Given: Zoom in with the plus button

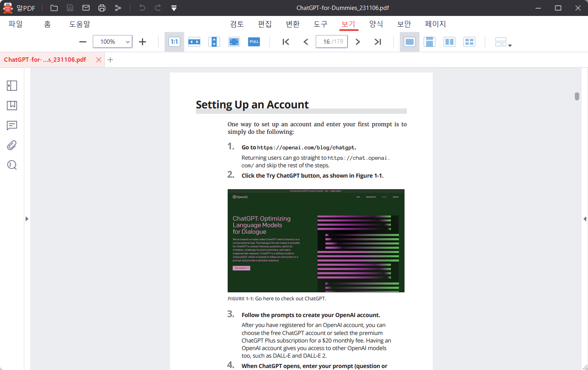Looking at the screenshot, I should click(143, 42).
